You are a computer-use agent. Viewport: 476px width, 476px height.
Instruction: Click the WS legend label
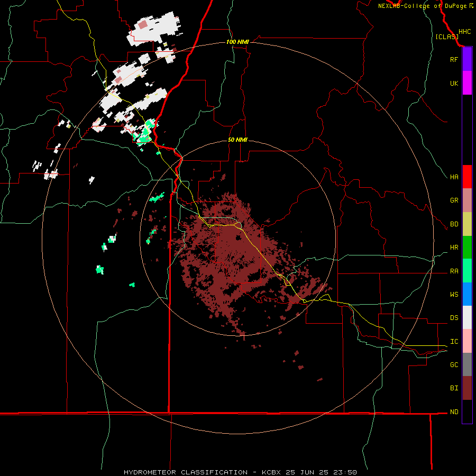click(x=454, y=295)
